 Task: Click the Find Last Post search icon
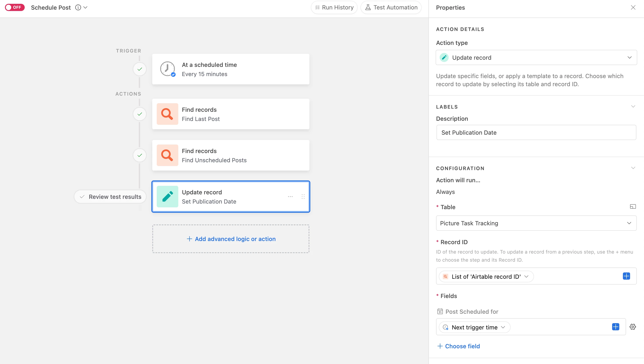click(167, 114)
